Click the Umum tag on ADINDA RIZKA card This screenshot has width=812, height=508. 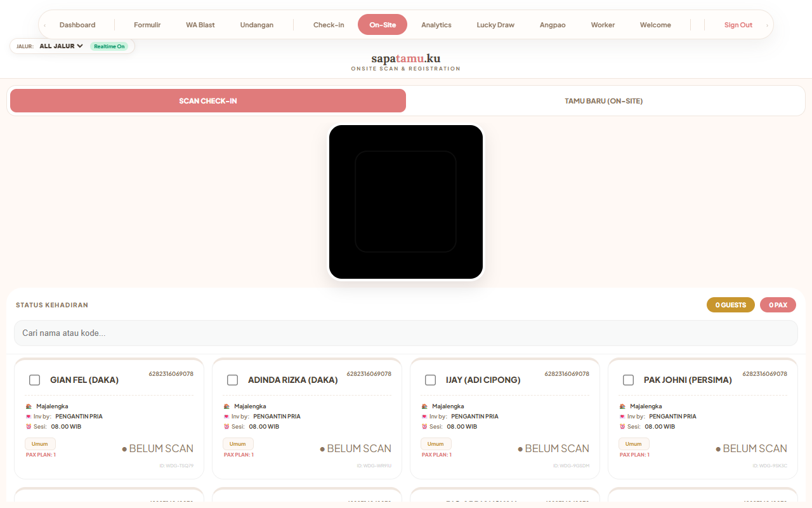pyautogui.click(x=239, y=444)
